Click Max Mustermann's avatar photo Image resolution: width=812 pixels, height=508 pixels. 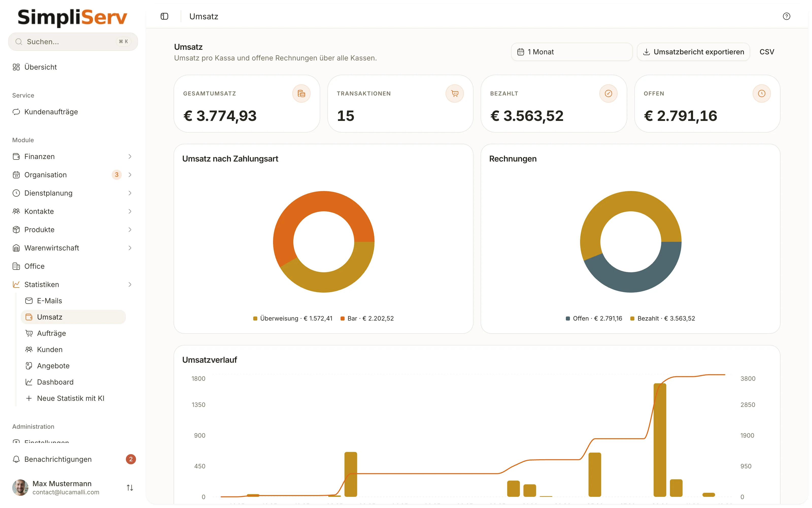[20, 487]
